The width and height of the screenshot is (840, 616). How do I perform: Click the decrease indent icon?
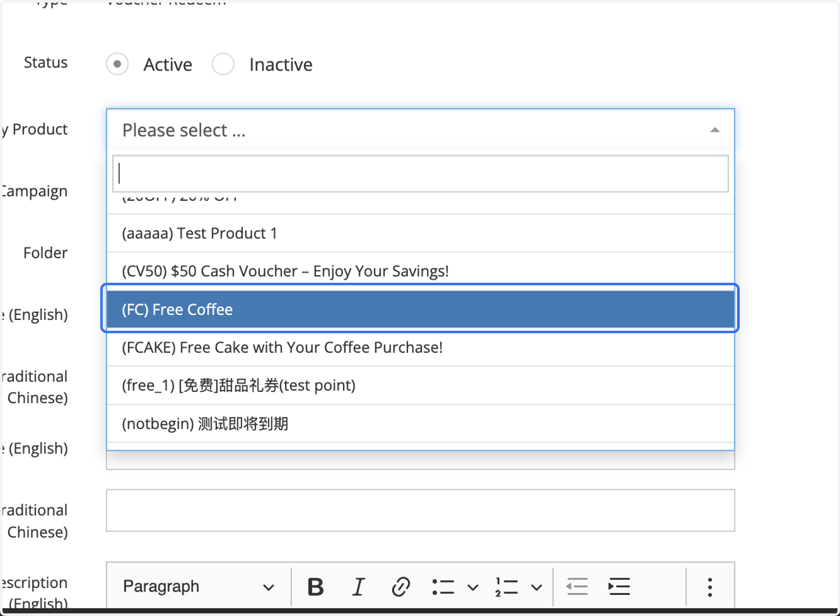tap(577, 587)
